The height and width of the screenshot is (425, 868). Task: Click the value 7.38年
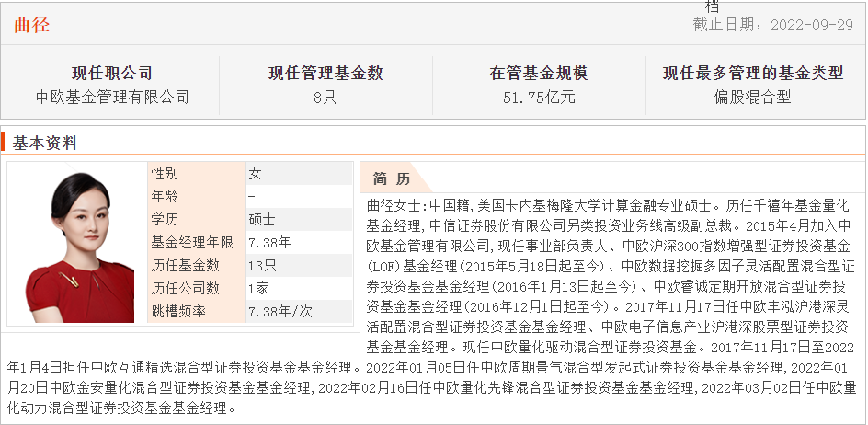click(269, 242)
